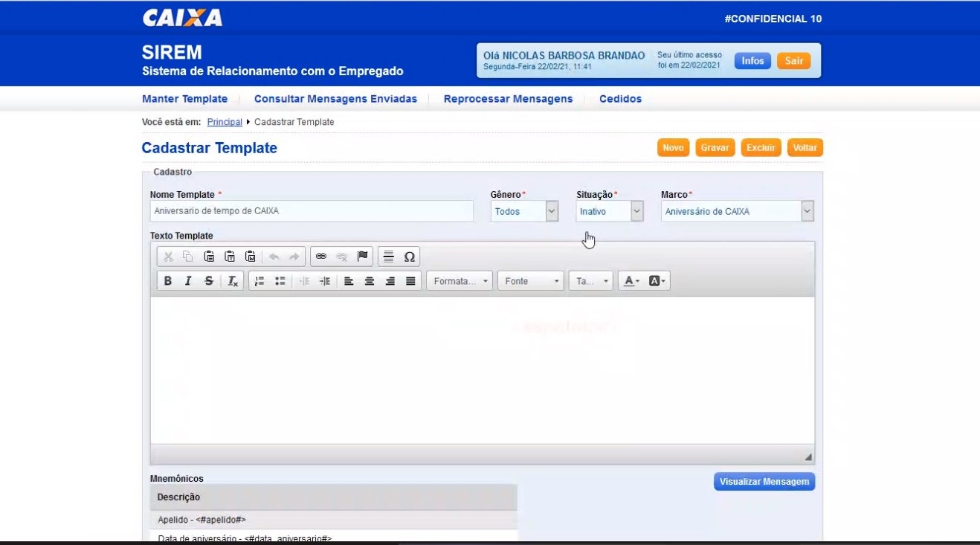Screen dimensions: 980x545
Task: Click Paste from Word icon
Action: click(x=251, y=257)
